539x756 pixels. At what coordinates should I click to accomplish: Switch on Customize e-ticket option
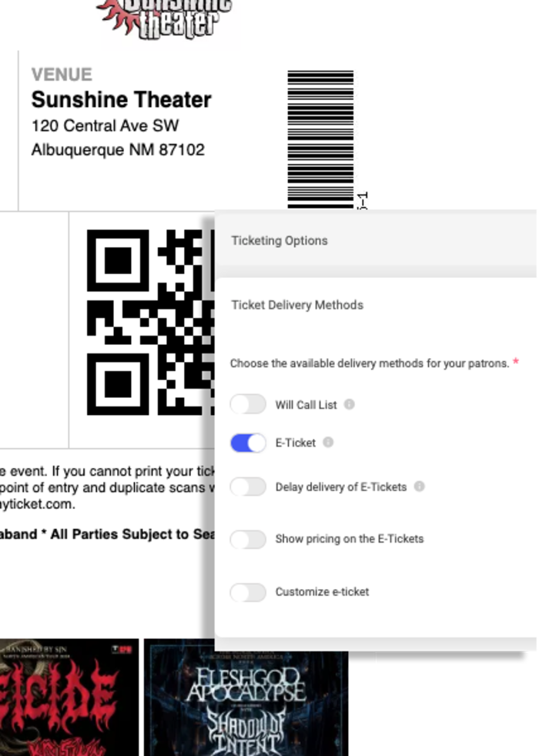point(248,592)
